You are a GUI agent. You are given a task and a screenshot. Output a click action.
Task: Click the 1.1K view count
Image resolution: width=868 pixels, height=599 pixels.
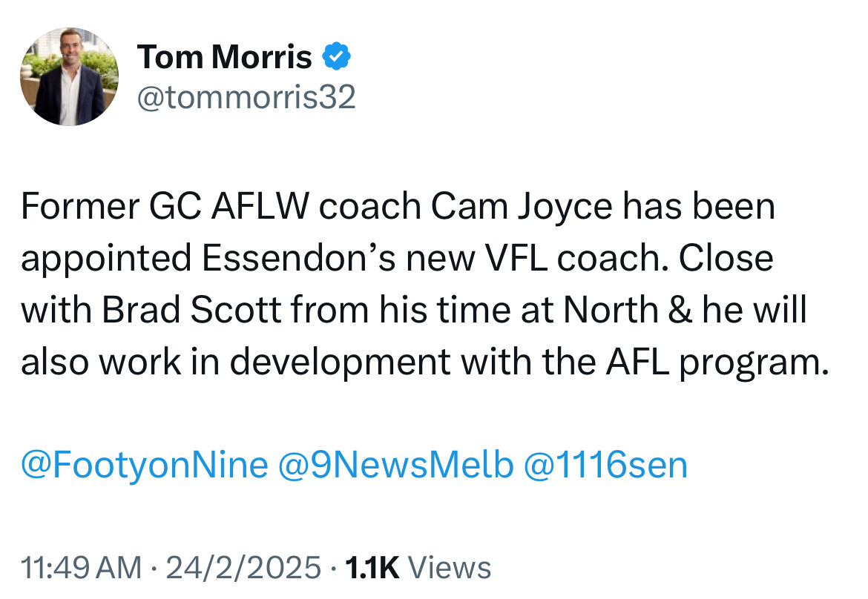[372, 568]
